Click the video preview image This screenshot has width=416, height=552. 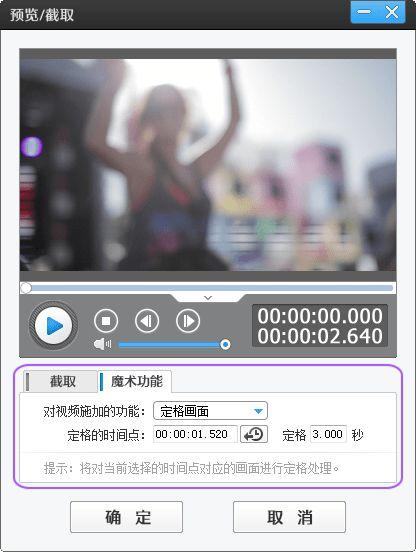pyautogui.click(x=208, y=165)
